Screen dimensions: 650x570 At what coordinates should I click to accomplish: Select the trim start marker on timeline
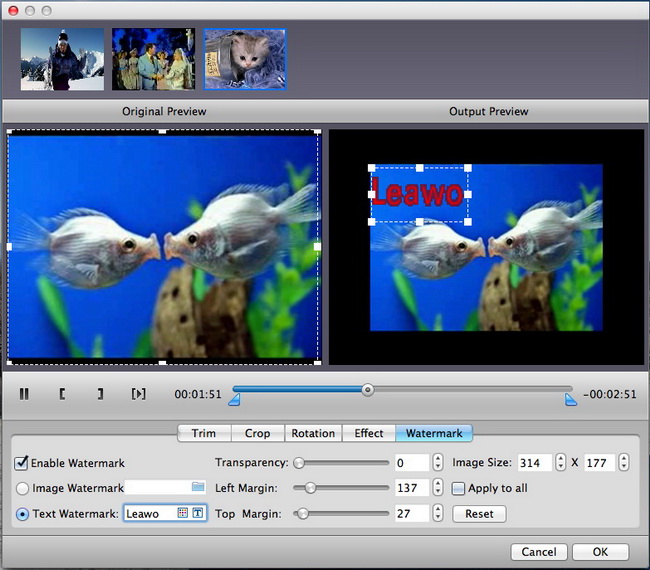[x=234, y=400]
